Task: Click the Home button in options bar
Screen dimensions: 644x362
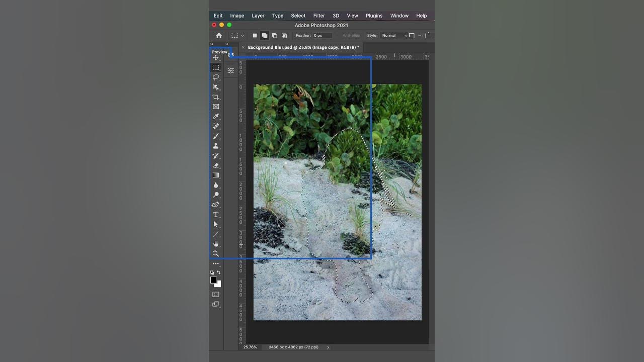Action: (219, 36)
